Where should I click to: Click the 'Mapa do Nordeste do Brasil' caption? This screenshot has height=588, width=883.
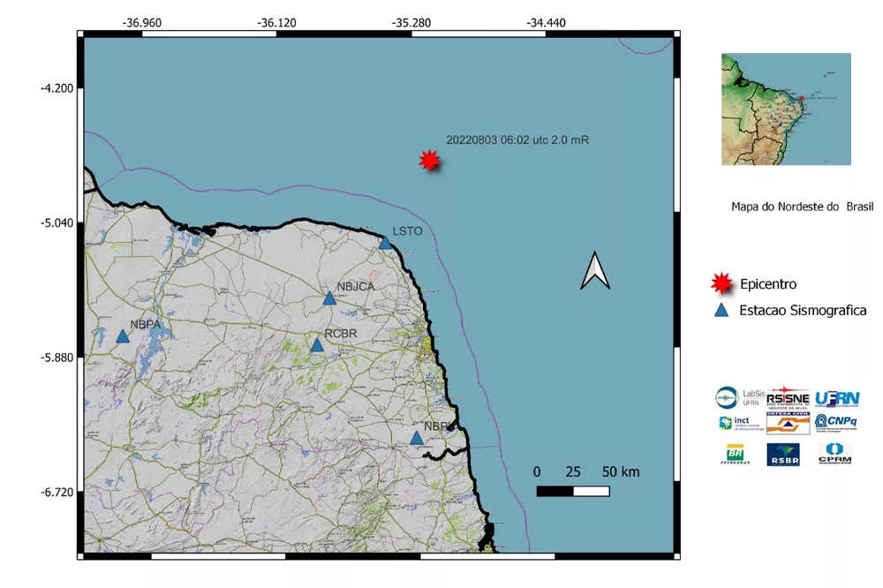click(x=802, y=207)
